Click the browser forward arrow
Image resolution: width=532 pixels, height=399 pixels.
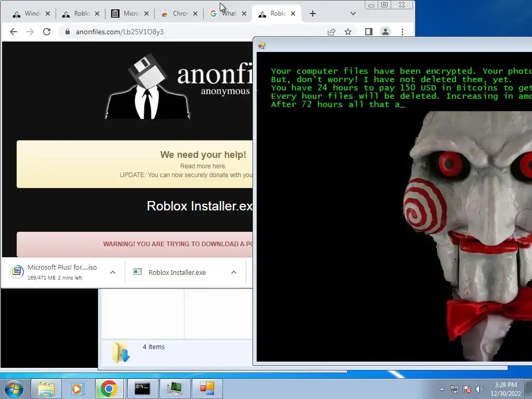[x=30, y=32]
